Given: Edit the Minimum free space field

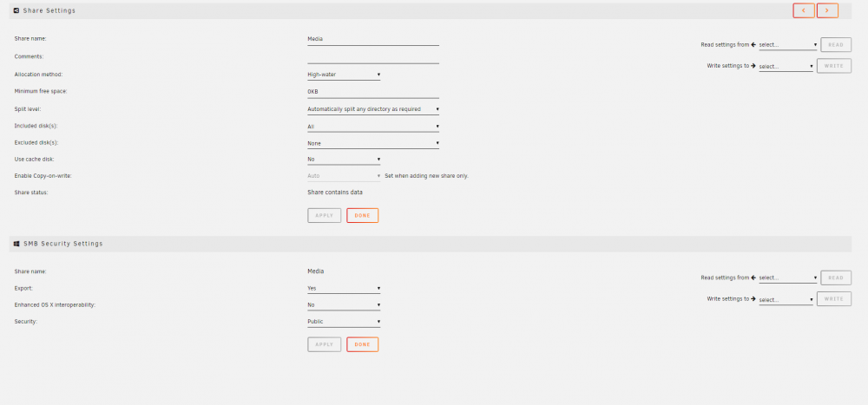Looking at the screenshot, I should (x=373, y=92).
